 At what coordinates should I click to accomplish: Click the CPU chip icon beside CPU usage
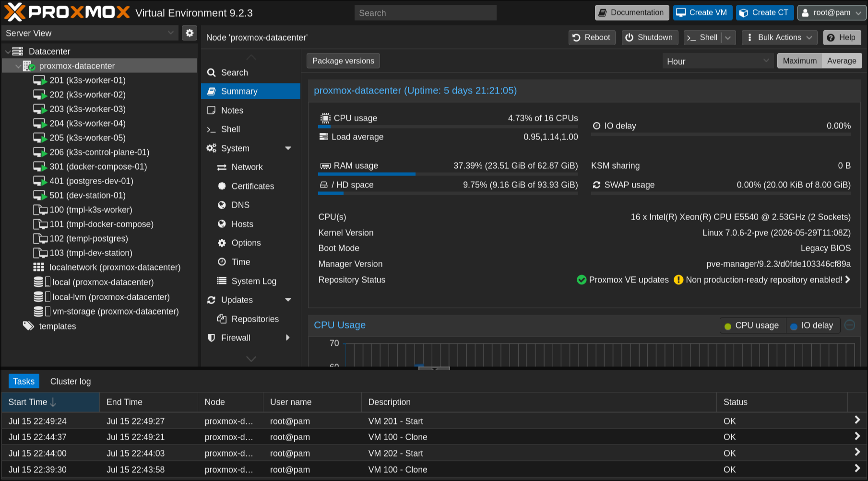click(325, 118)
